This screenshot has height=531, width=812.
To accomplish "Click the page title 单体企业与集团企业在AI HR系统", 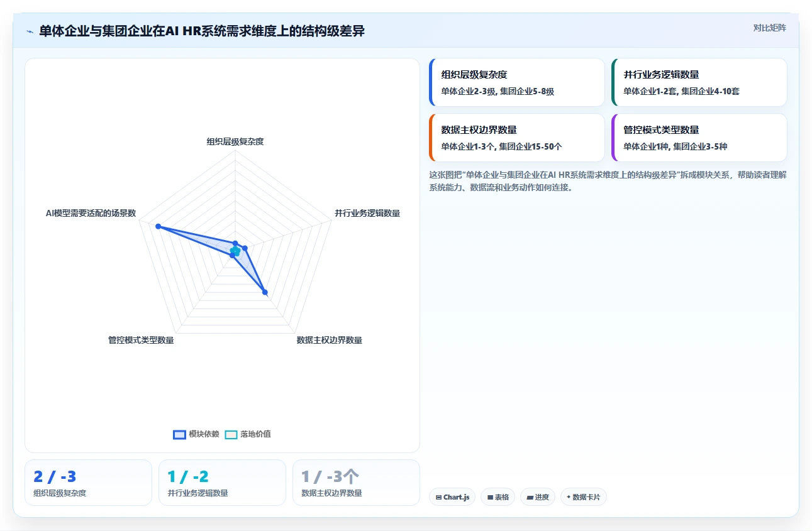I will pos(202,31).
